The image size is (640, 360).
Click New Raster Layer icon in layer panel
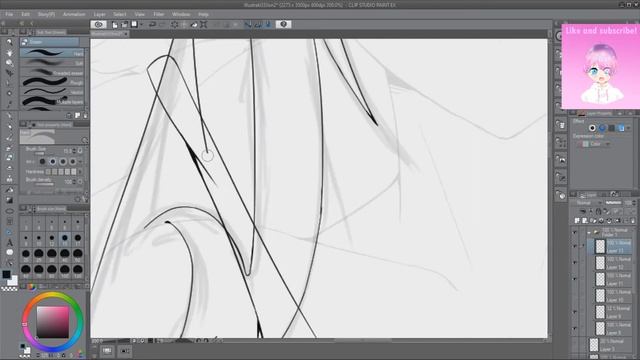pyautogui.click(x=577, y=220)
